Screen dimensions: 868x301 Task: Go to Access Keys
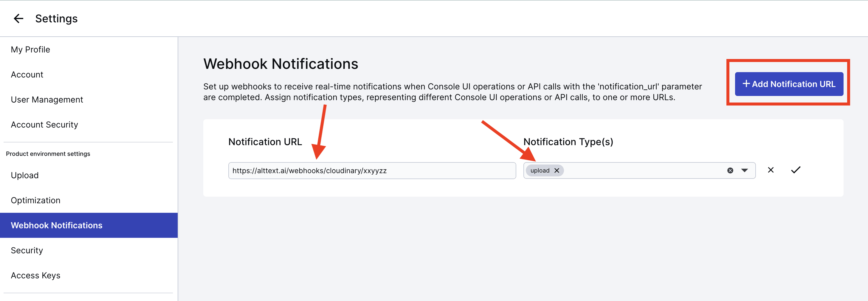pyautogui.click(x=36, y=275)
